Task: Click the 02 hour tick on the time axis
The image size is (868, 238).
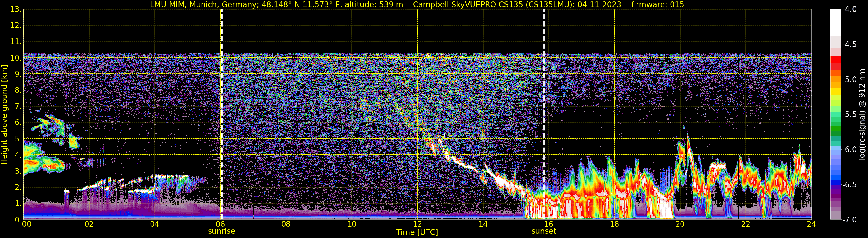Action: click(x=89, y=224)
